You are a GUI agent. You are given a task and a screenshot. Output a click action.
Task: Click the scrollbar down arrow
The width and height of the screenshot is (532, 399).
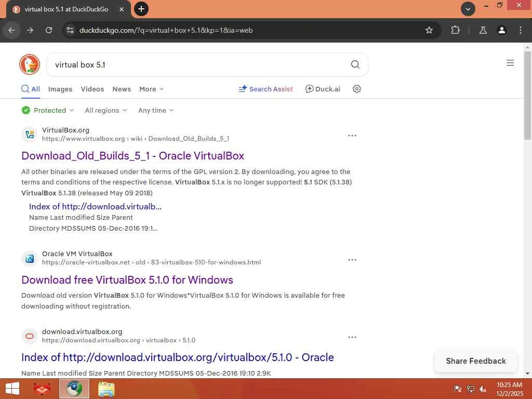(x=527, y=374)
